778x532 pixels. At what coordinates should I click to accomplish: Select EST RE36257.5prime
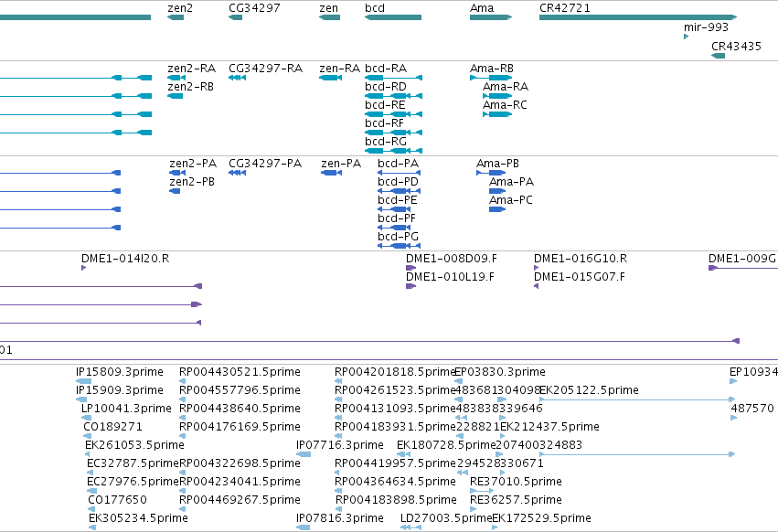point(474,509)
